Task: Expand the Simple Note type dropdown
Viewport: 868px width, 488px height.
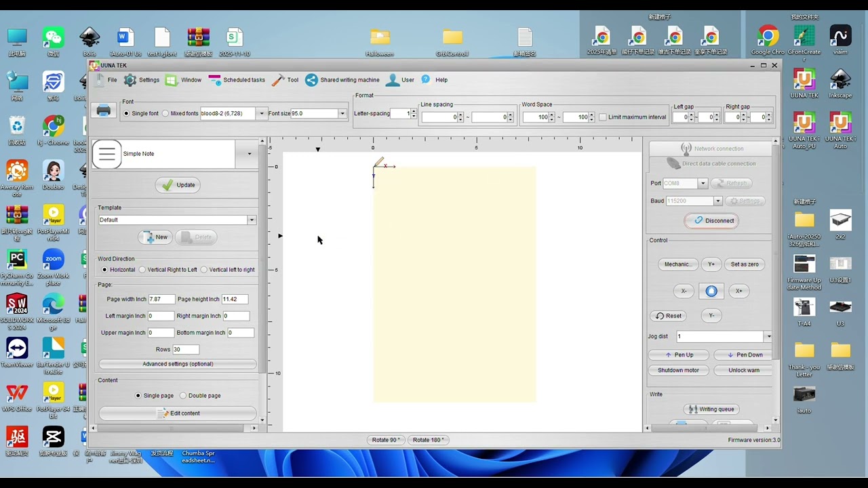Action: pos(249,154)
